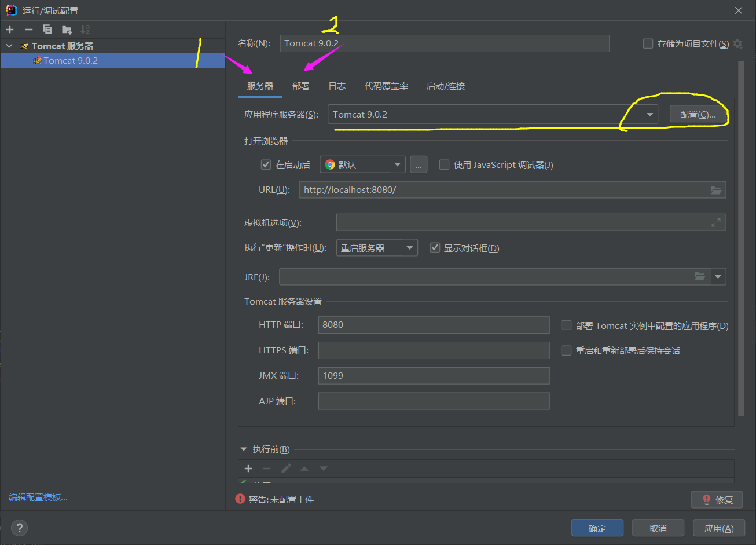Viewport: 756px width, 545px height.
Task: Add a before-launch task with plus icon
Action: [248, 469]
